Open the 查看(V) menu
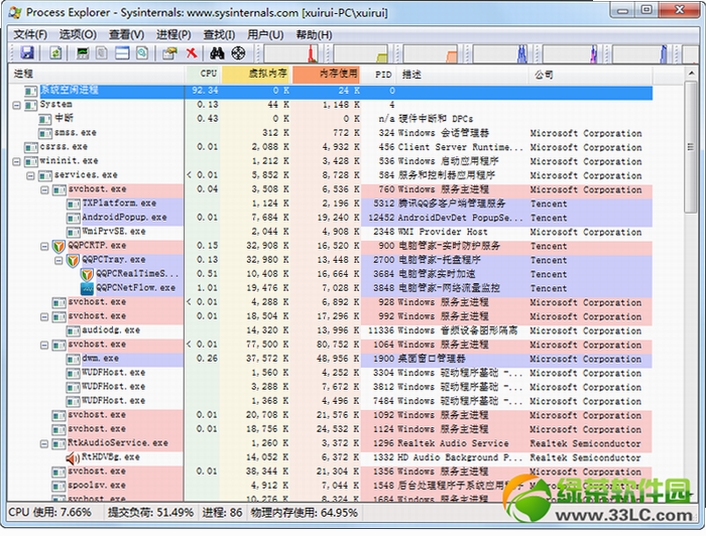Screen dimensions: 706x536 pos(127,35)
